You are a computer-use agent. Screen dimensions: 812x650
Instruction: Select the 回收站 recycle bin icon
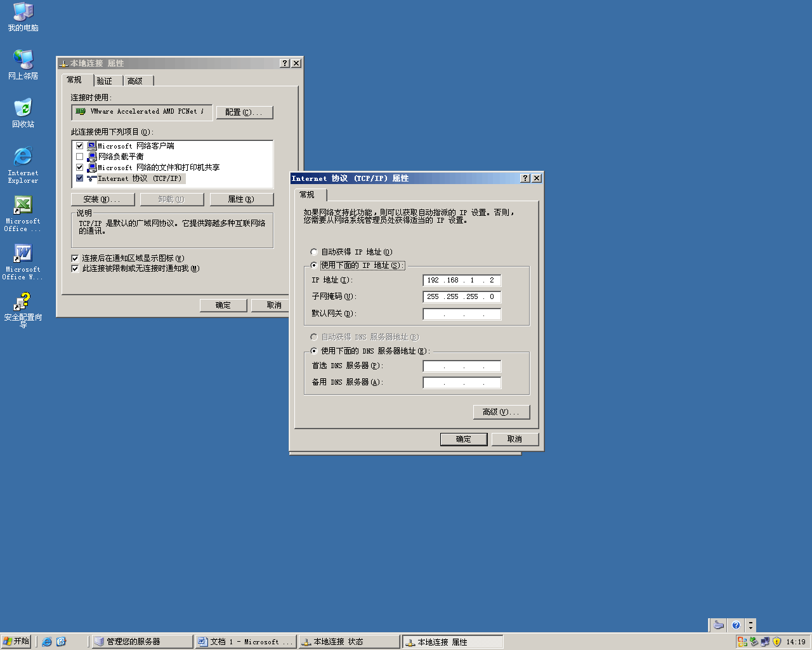pyautogui.click(x=23, y=112)
